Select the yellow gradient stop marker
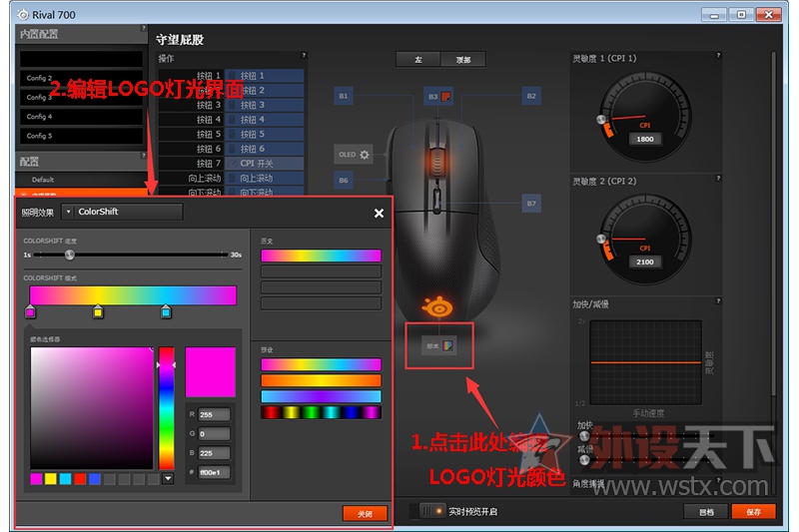This screenshot has height=532, width=799. (98, 311)
